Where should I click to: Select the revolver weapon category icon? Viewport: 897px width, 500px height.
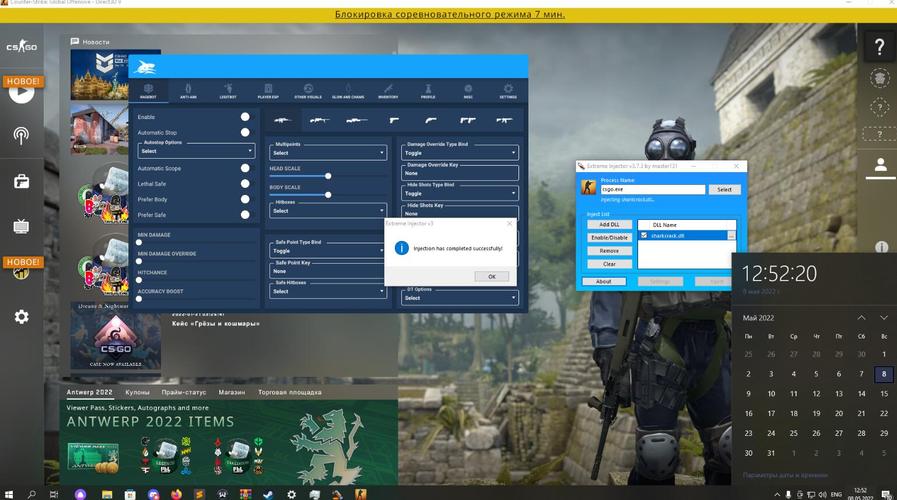pyautogui.click(x=431, y=120)
